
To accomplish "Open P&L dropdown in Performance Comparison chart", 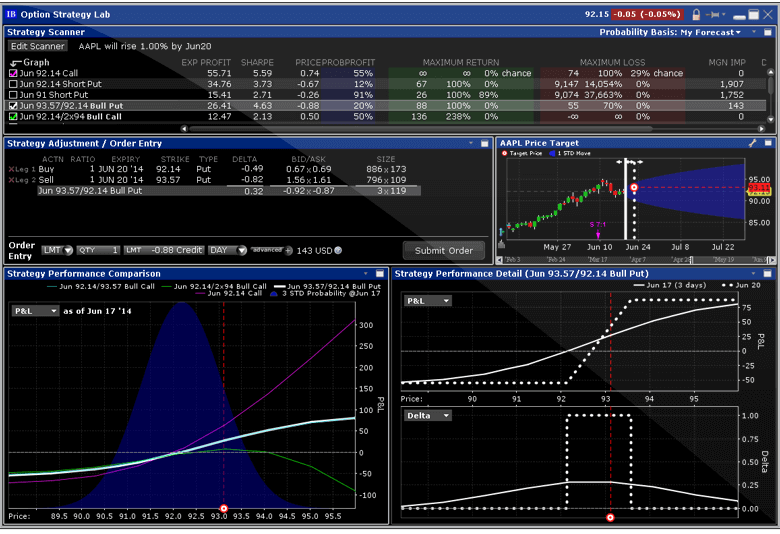I will [x=35, y=311].
